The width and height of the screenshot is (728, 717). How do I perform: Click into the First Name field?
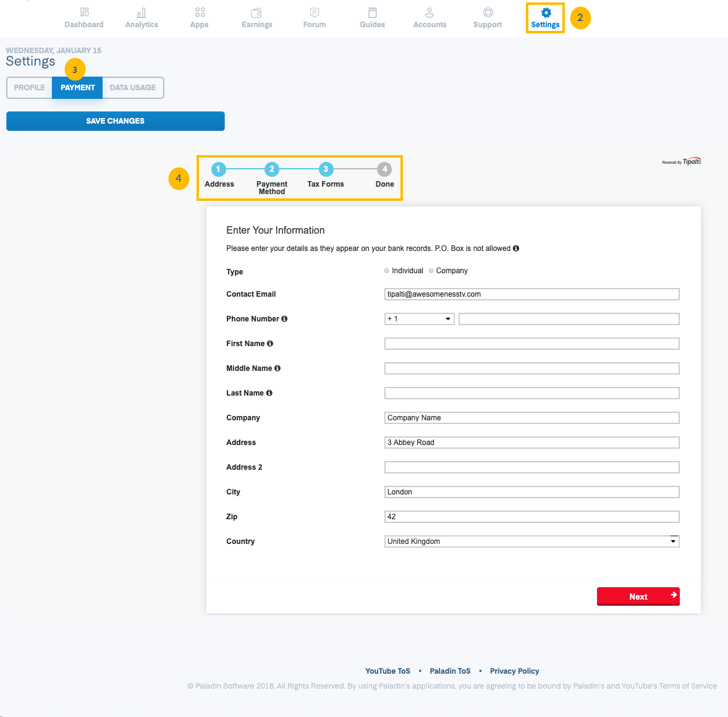pyautogui.click(x=531, y=344)
